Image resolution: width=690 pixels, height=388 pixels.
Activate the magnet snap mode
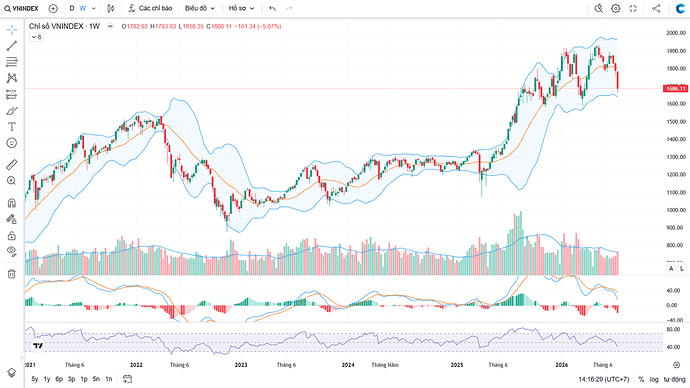tap(12, 203)
